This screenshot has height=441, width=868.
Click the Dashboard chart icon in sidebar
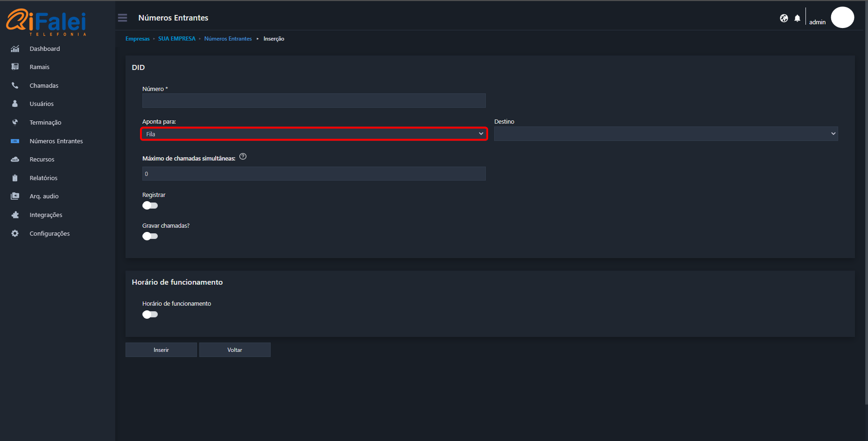15,49
